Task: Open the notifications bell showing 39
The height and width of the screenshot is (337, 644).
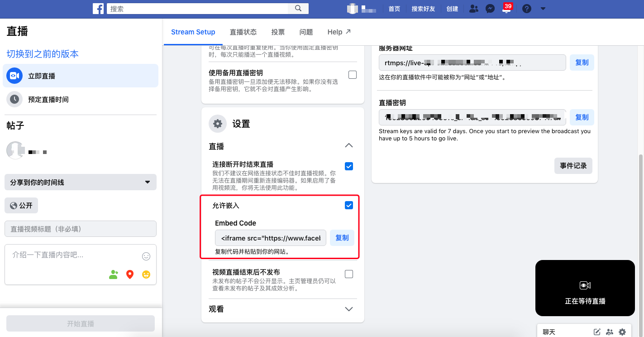Action: click(507, 8)
